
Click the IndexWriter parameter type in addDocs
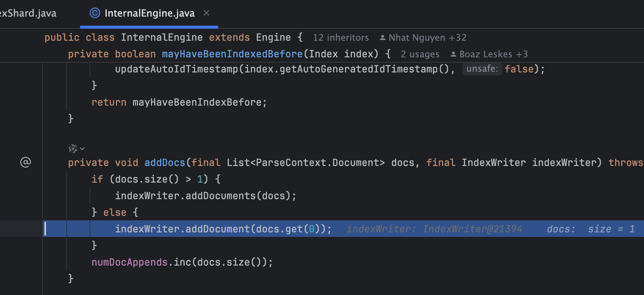click(x=493, y=163)
